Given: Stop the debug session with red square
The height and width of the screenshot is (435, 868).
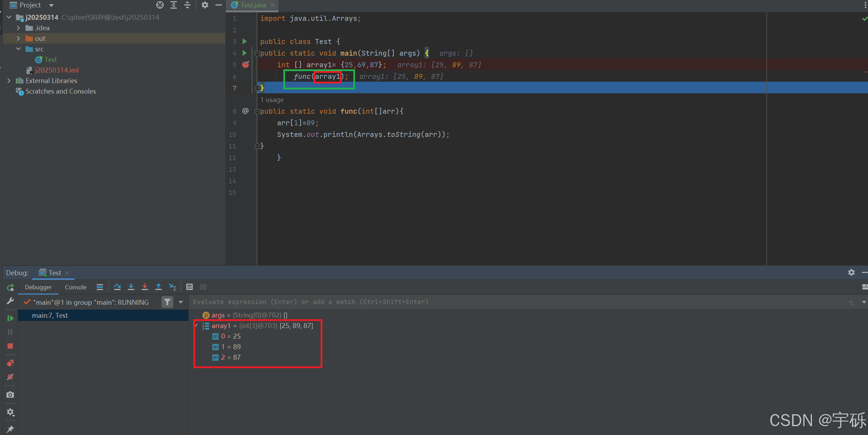Looking at the screenshot, I should [10, 346].
